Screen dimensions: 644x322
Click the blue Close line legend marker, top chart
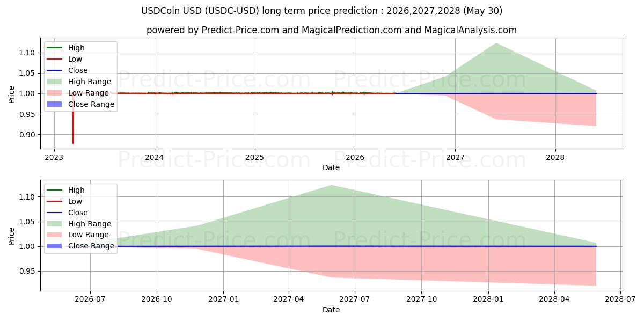[x=54, y=70]
